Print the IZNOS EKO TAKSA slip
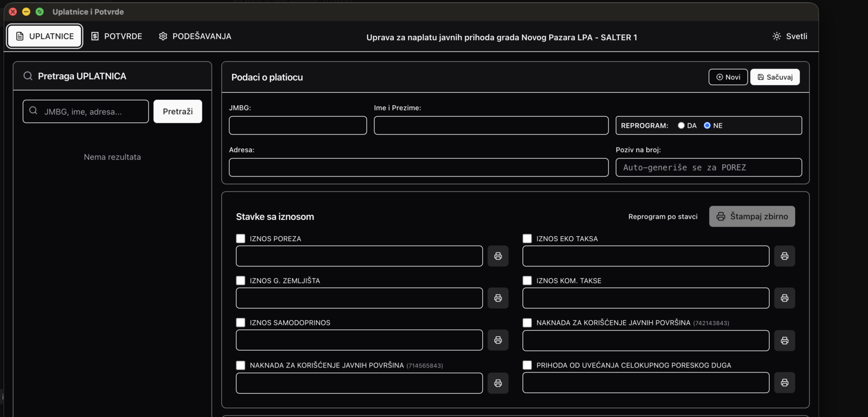 pos(784,256)
